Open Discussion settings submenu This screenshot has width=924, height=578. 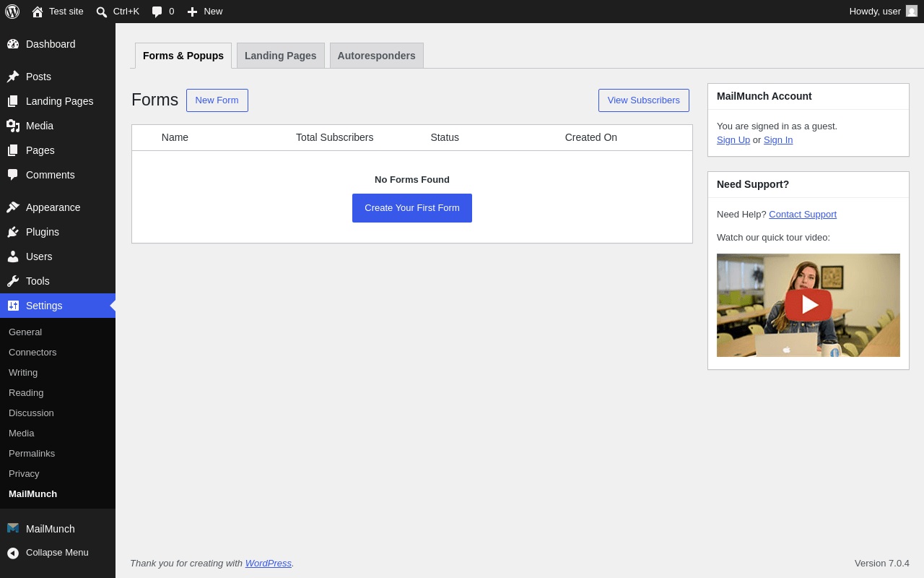[58, 413]
